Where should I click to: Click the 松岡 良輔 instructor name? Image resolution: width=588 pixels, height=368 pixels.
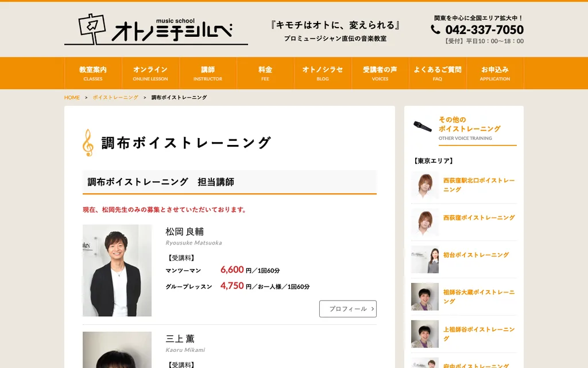184,232
